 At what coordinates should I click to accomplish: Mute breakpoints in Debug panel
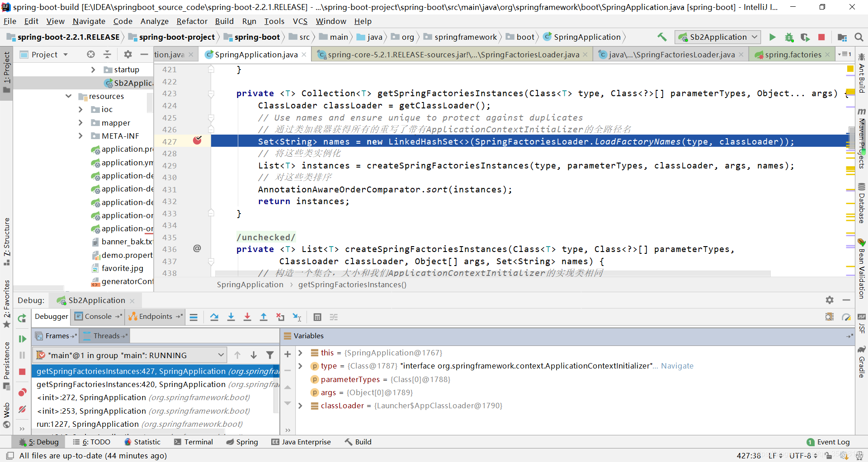click(x=22, y=409)
